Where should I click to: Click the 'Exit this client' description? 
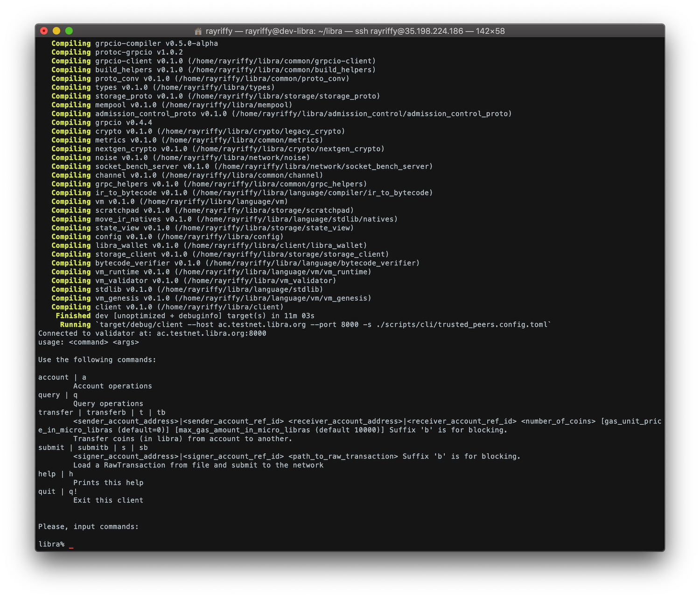(x=108, y=500)
